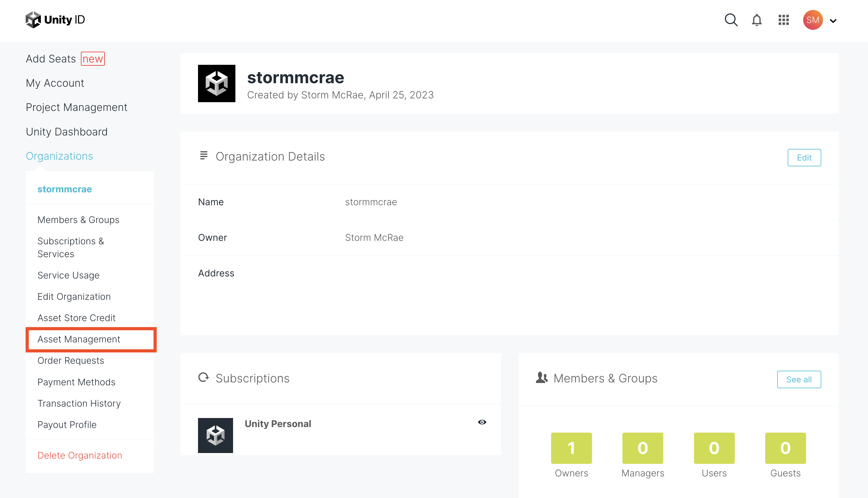The height and width of the screenshot is (498, 868).
Task: Open Service Usage
Action: point(68,275)
